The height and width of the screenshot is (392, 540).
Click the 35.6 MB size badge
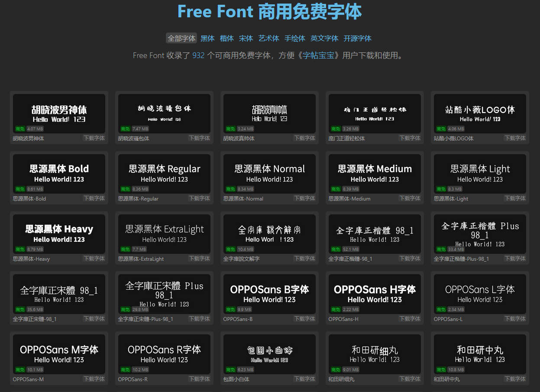coord(35,310)
